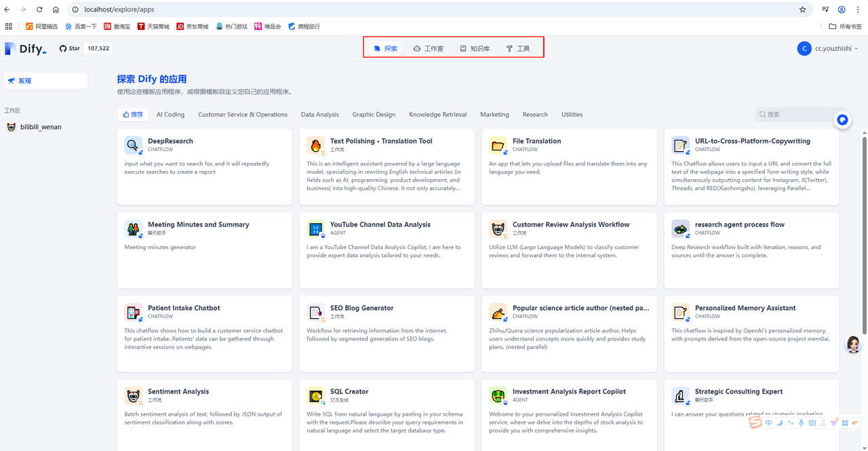Click the File Translation folder icon
The width and height of the screenshot is (868, 451).
point(498,145)
